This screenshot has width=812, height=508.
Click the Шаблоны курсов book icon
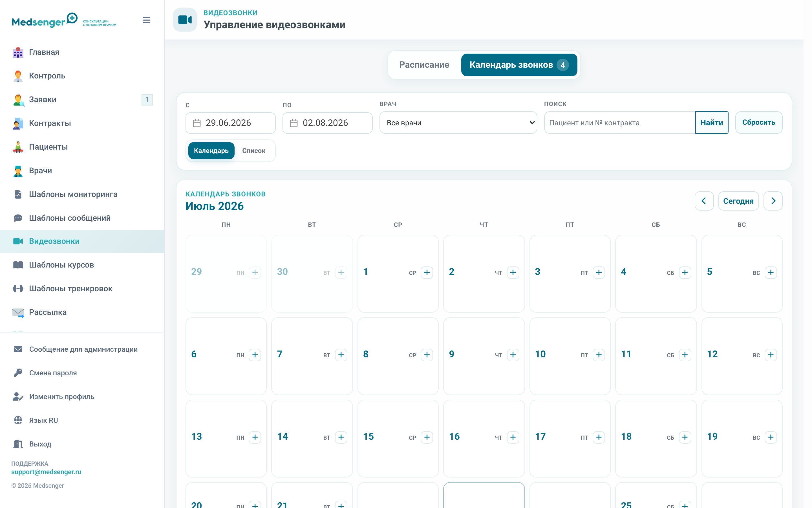click(18, 265)
